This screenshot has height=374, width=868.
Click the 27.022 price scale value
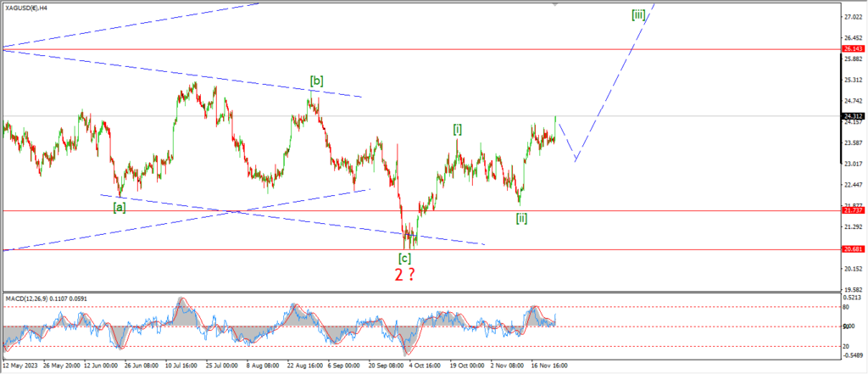(853, 17)
